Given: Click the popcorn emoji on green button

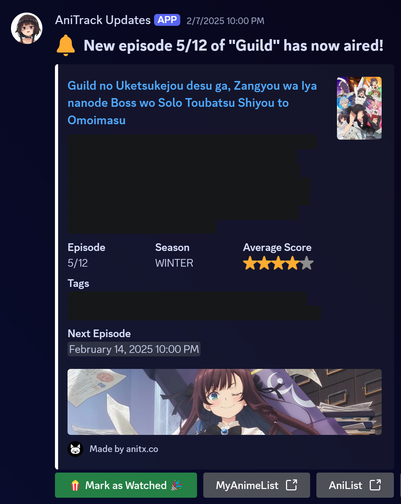Looking at the screenshot, I should pyautogui.click(x=75, y=485).
